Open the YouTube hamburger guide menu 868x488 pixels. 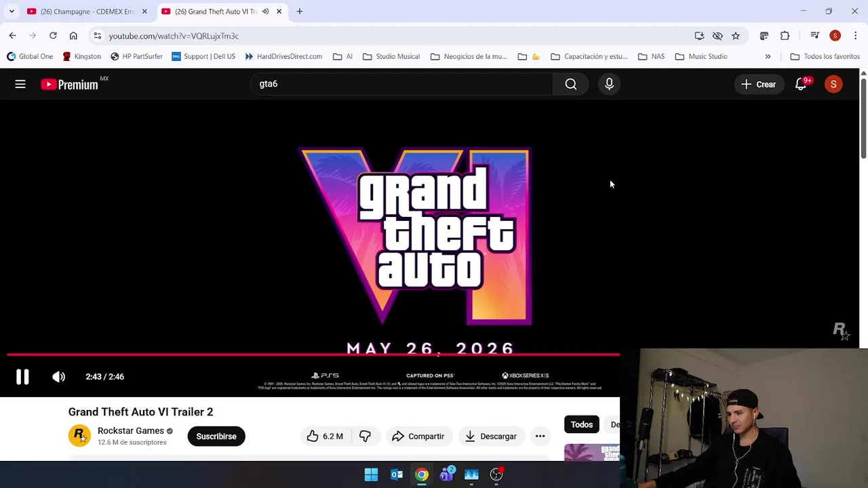(x=20, y=84)
